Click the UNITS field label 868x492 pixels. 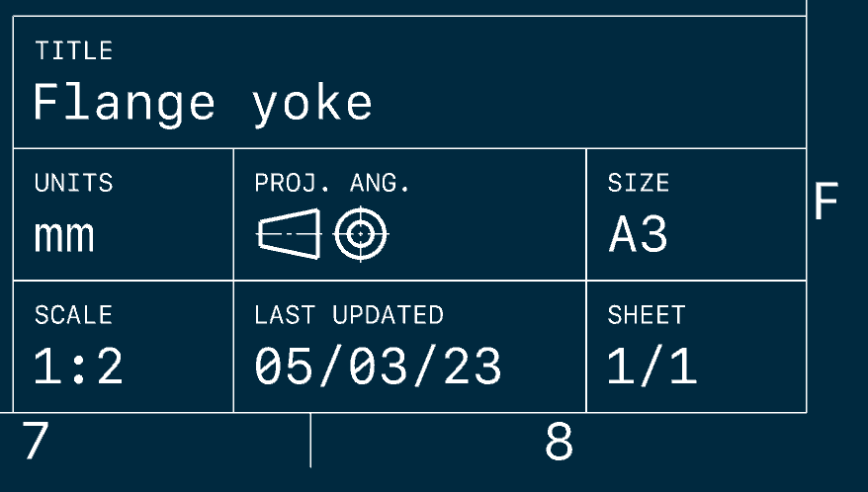click(x=74, y=183)
